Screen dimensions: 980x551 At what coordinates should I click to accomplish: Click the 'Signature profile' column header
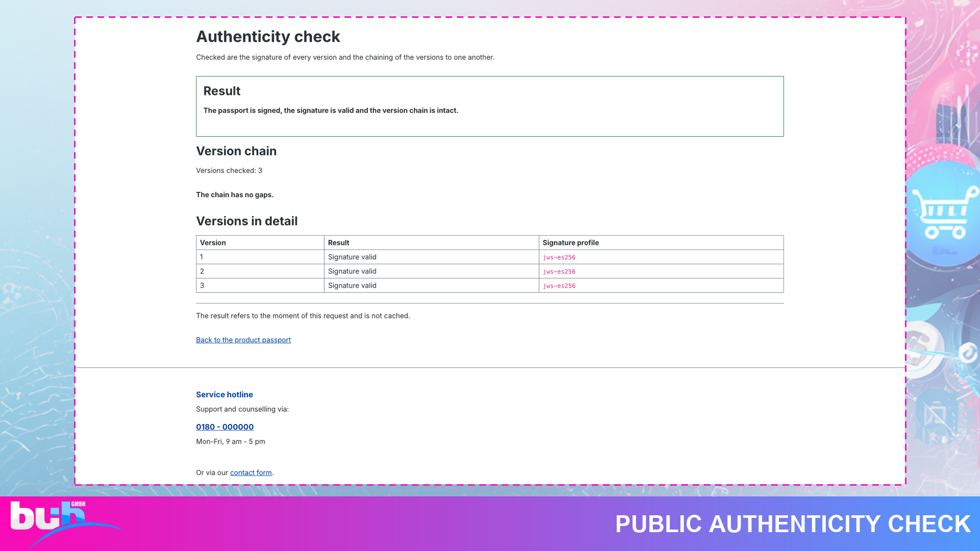coord(661,243)
